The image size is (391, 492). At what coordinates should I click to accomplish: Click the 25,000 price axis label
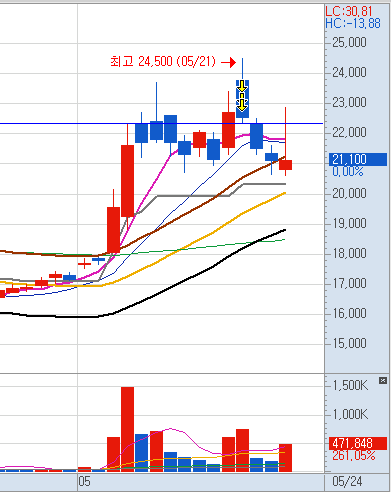[349, 43]
